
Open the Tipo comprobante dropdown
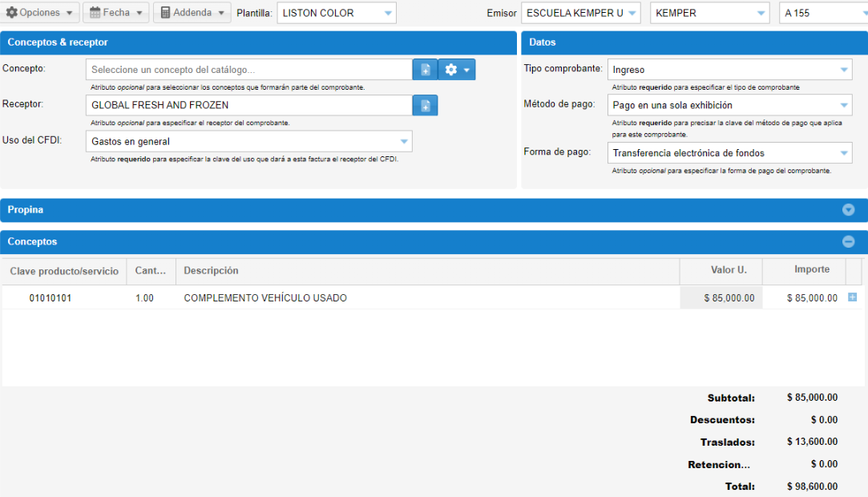tap(729, 70)
